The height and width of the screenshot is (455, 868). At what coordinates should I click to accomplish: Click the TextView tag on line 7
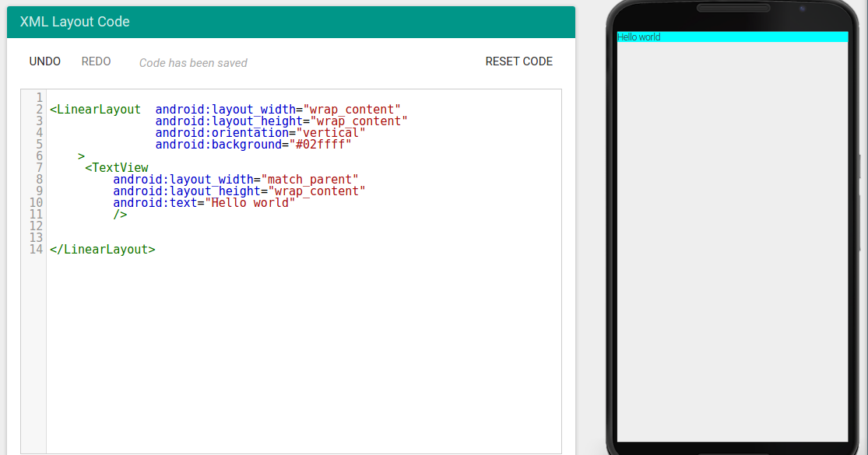coord(117,167)
